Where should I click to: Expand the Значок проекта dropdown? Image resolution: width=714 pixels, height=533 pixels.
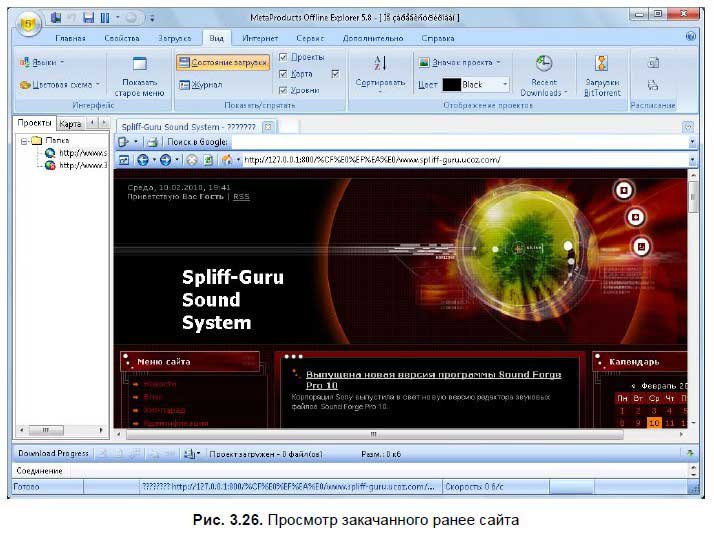pyautogui.click(x=498, y=62)
